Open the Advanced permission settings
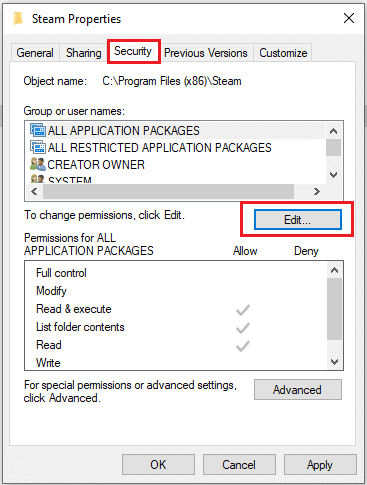 298,389
